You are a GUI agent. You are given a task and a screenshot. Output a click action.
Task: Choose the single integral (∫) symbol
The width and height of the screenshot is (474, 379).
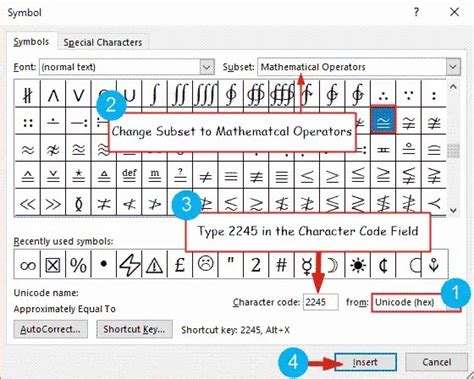point(155,94)
